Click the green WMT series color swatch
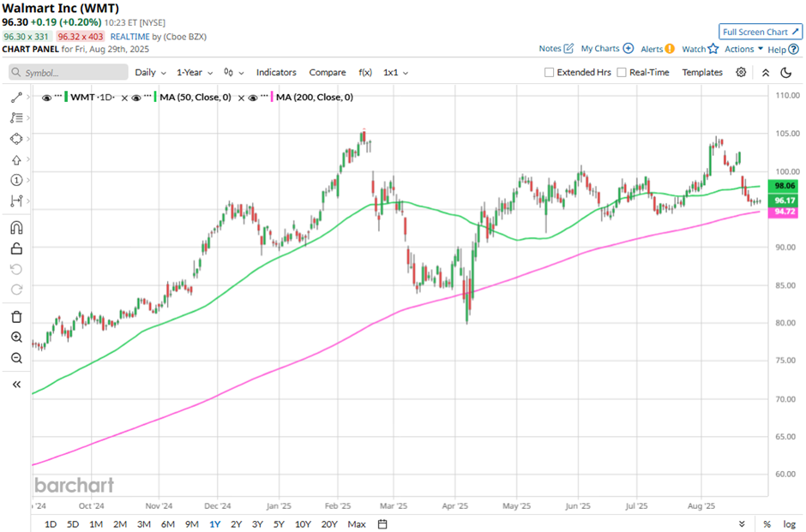 66,97
